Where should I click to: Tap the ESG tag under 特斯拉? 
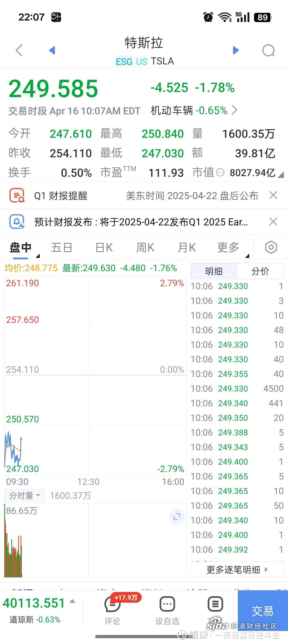(124, 62)
